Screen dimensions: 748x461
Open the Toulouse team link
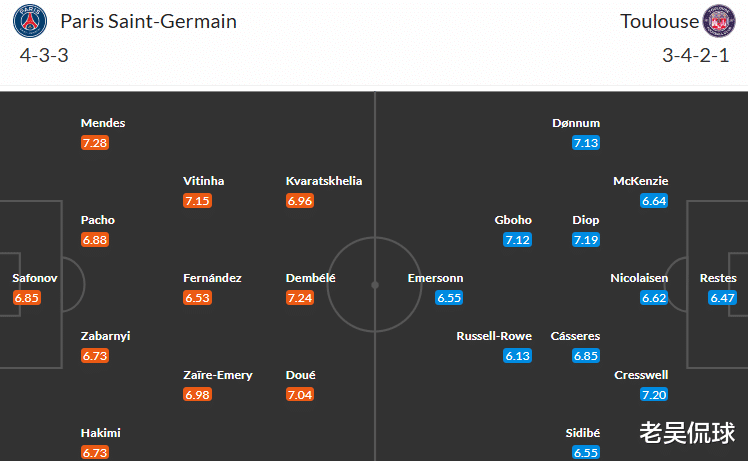(x=657, y=21)
